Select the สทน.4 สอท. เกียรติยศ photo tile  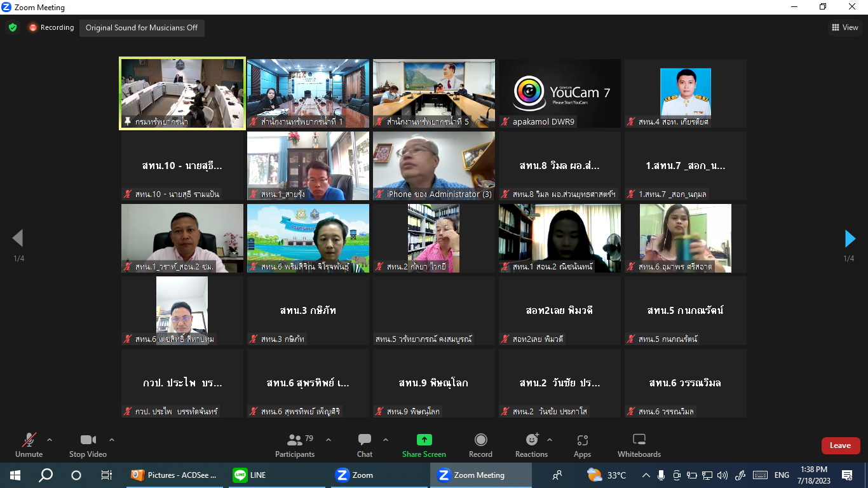click(x=686, y=93)
